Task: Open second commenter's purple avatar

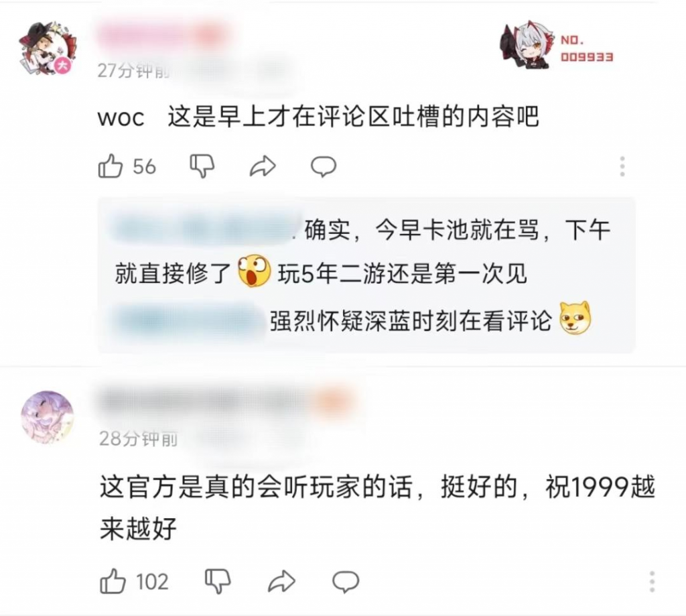Action: click(x=48, y=417)
